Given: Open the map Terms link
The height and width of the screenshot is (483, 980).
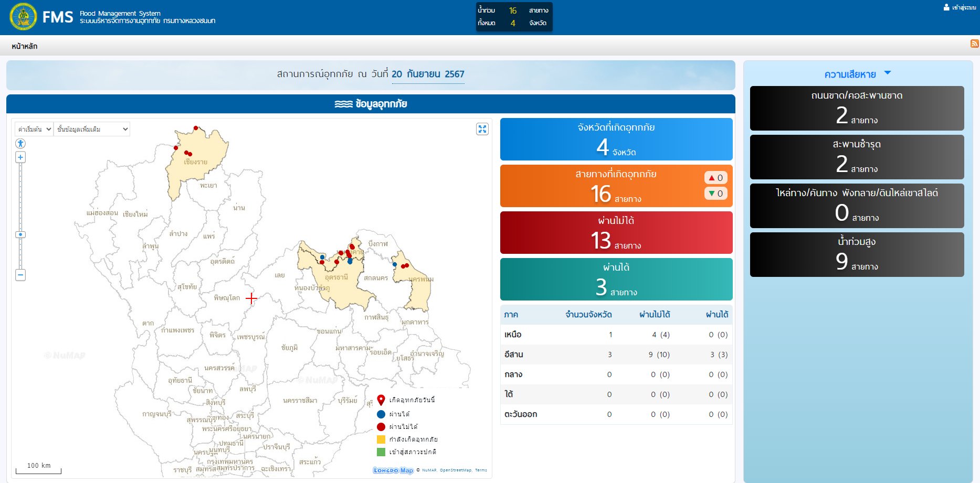Looking at the screenshot, I should [x=481, y=470].
